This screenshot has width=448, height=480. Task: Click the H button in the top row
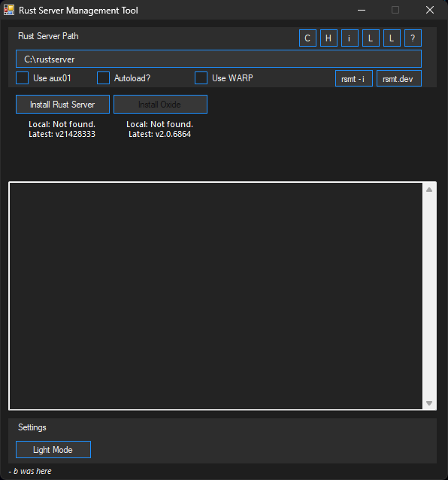pos(328,38)
